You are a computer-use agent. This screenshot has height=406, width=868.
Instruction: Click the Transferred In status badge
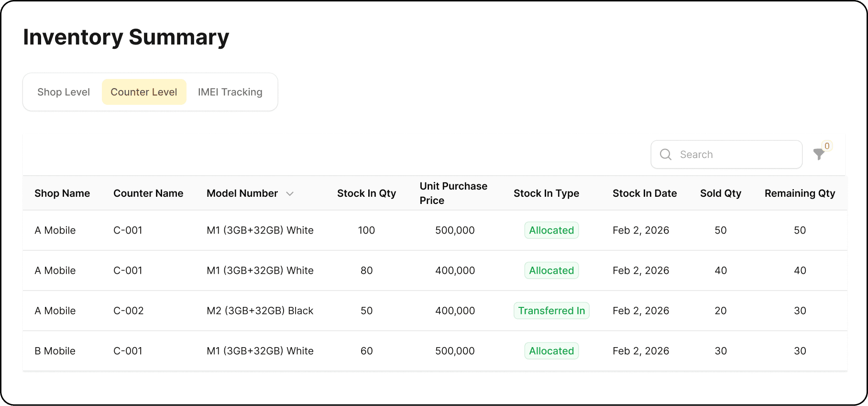pyautogui.click(x=551, y=311)
